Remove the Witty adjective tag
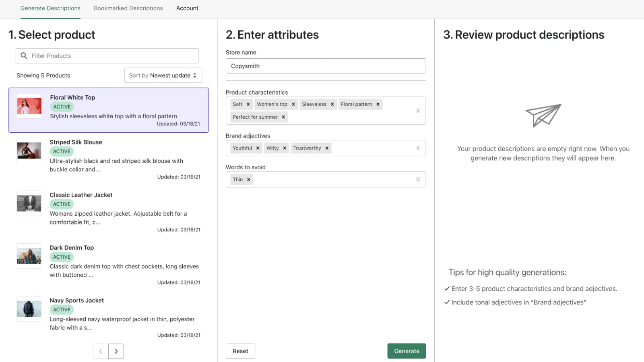The width and height of the screenshot is (644, 362). click(x=285, y=148)
